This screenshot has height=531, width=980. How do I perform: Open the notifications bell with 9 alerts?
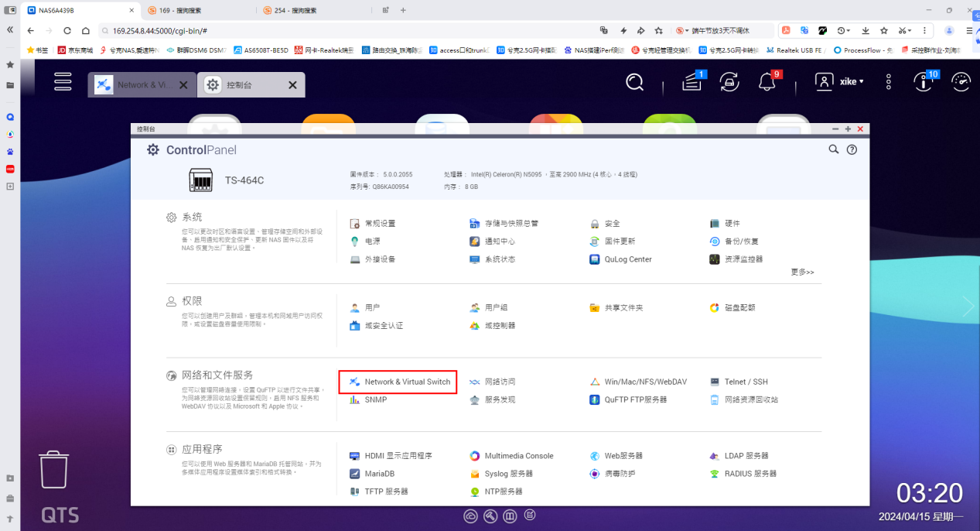768,83
